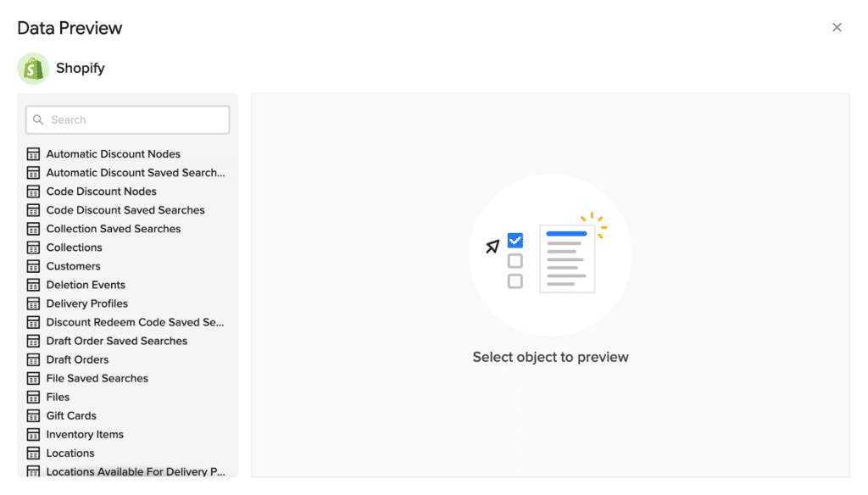This screenshot has width=868, height=495.
Task: Click the Shopify logo icon
Action: pos(33,69)
